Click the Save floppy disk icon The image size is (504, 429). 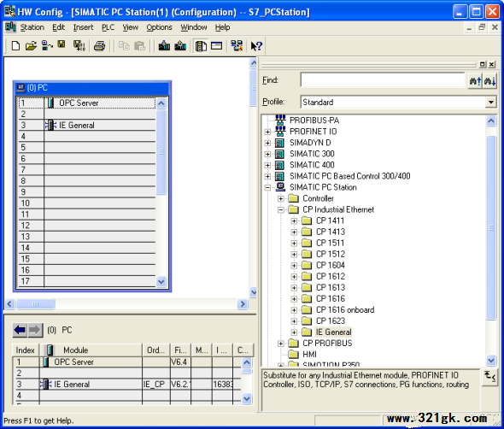pyautogui.click(x=62, y=44)
